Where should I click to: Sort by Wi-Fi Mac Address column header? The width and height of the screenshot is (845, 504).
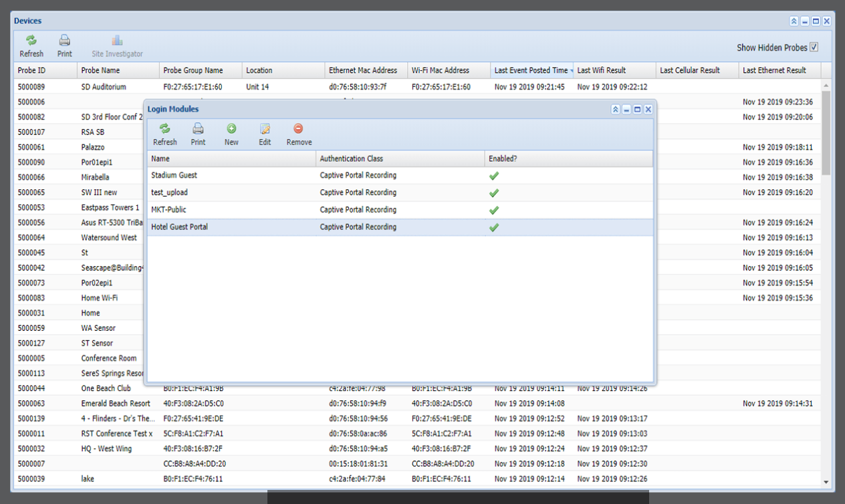(449, 70)
